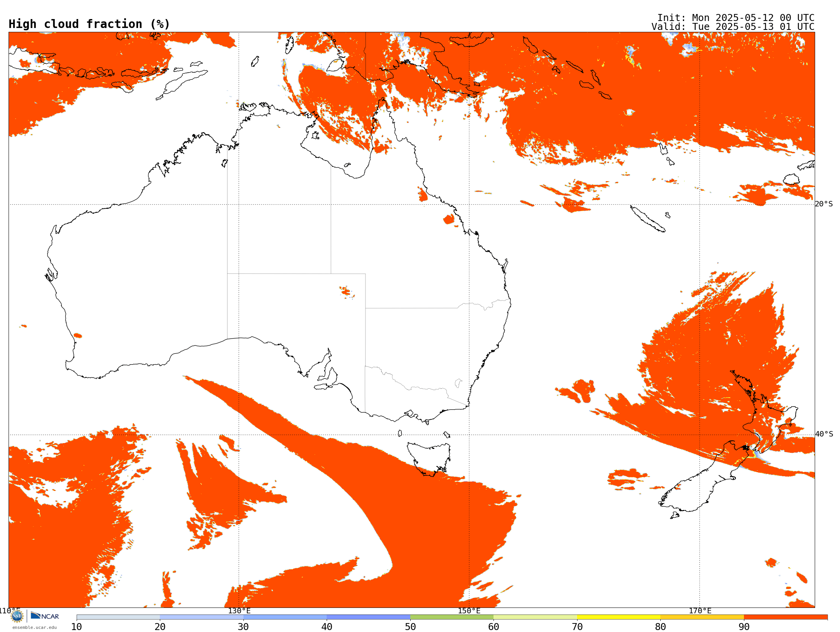840x632 pixels.
Task: Click the colorbar label "10"
Action: tap(77, 627)
